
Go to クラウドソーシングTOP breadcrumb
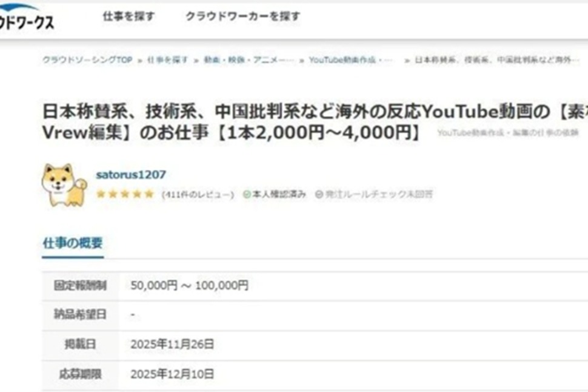[x=87, y=60]
